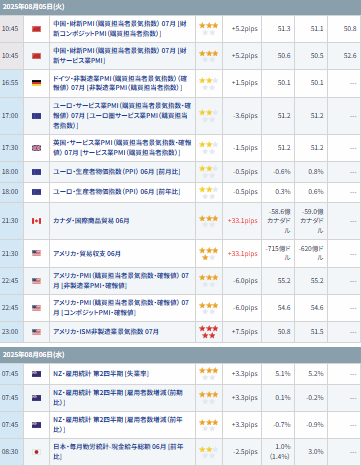Click the Germany flag at 16:55
Screen dimensions: 361x466
36,83
